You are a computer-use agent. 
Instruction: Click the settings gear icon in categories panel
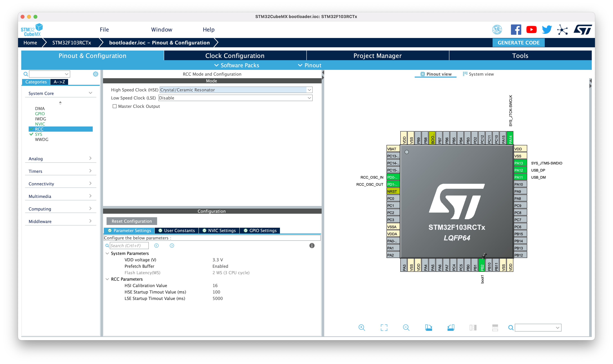(95, 74)
